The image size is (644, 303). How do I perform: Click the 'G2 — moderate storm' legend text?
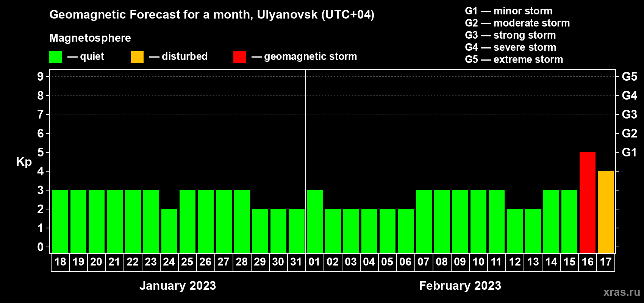[517, 23]
